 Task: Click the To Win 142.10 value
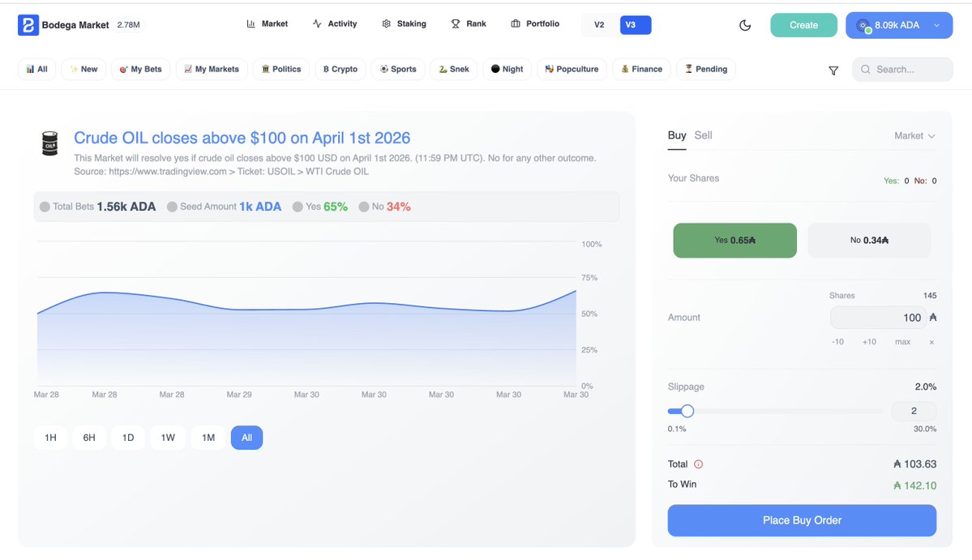pos(915,485)
